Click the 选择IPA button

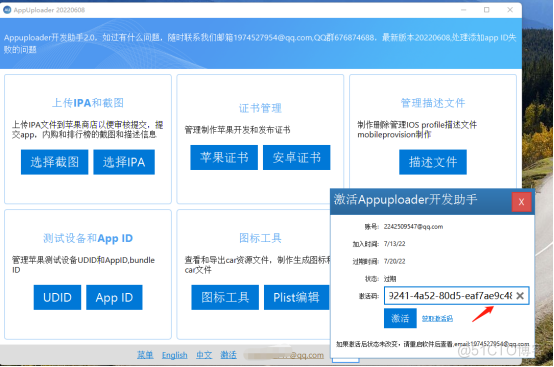124,162
